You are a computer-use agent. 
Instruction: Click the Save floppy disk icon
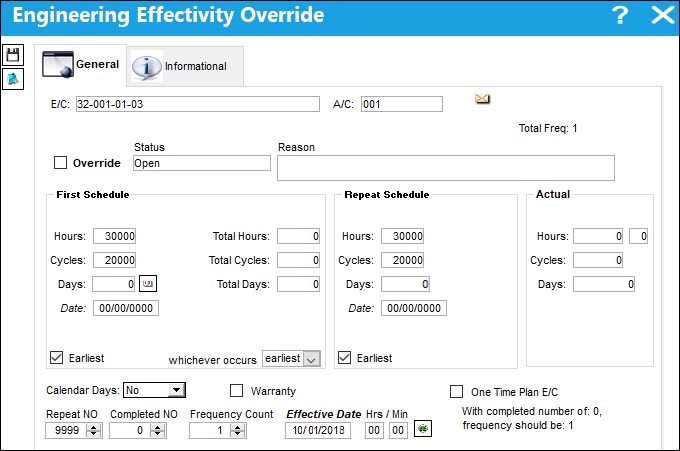[13, 55]
